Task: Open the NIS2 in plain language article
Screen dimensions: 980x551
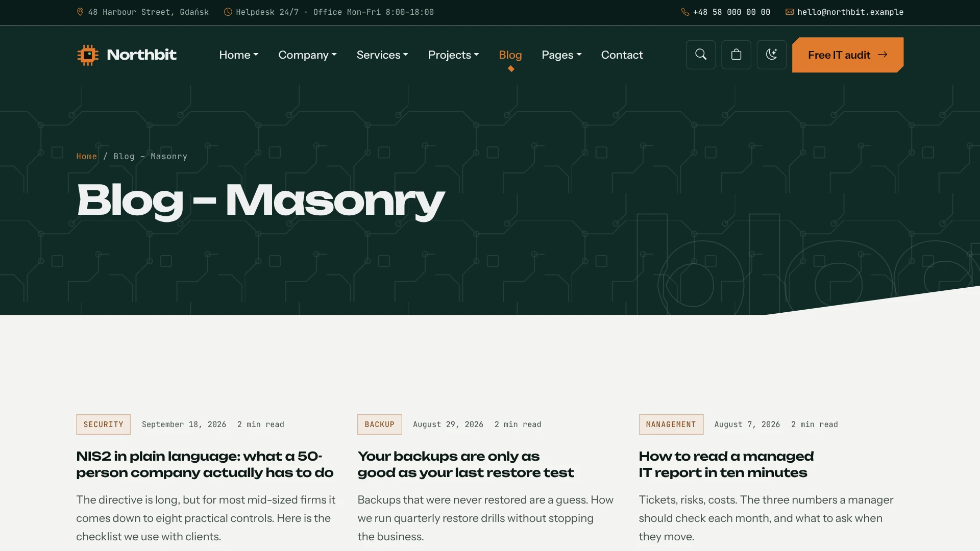Action: tap(205, 464)
